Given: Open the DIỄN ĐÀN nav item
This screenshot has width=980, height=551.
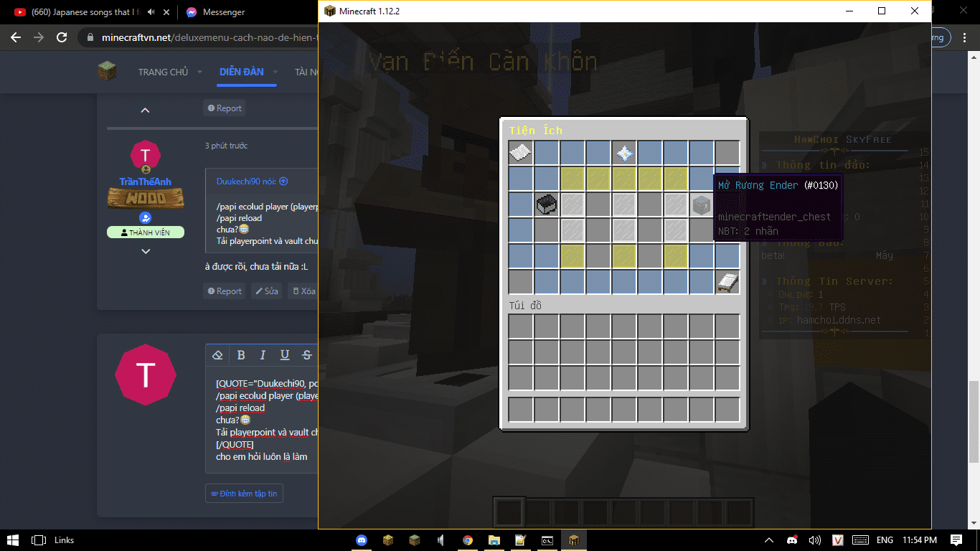Looking at the screenshot, I should [242, 72].
